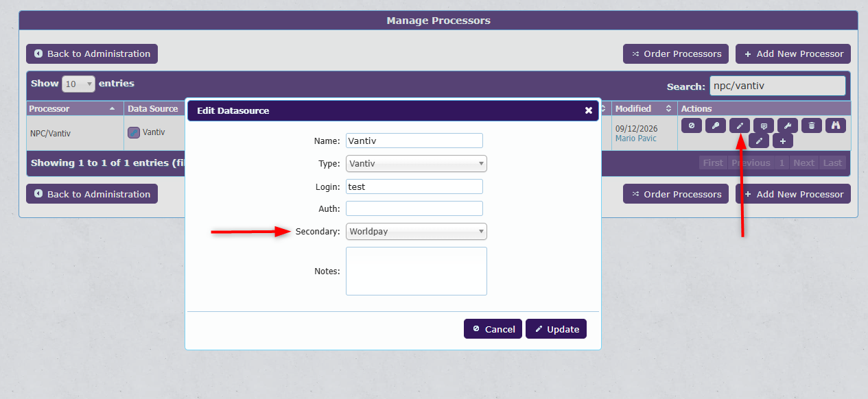This screenshot has height=399, width=868.
Task: Sort by the Processor column header
Action: pyautogui.click(x=75, y=108)
